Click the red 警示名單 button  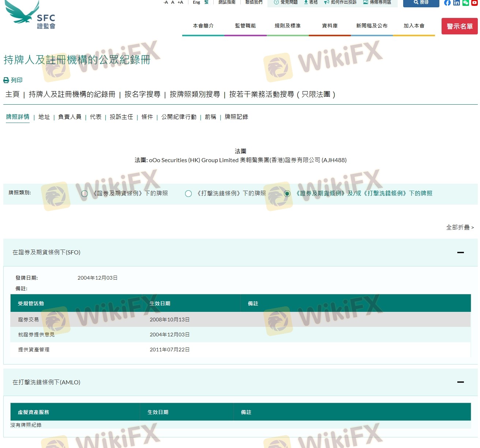460,26
